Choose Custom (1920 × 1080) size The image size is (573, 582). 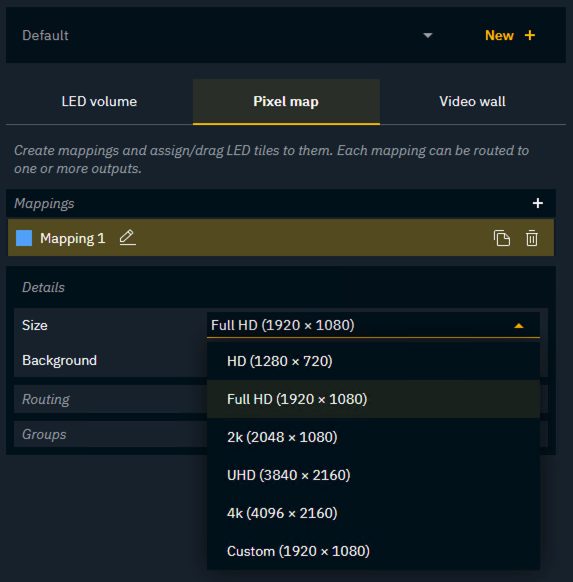(x=373, y=551)
